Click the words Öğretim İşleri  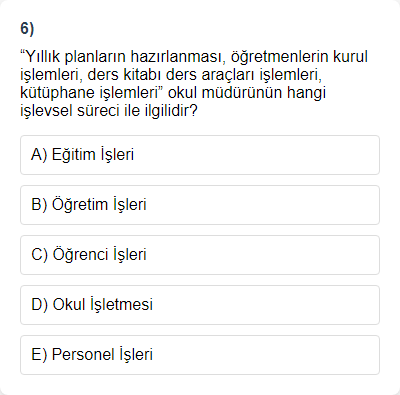[99, 205]
